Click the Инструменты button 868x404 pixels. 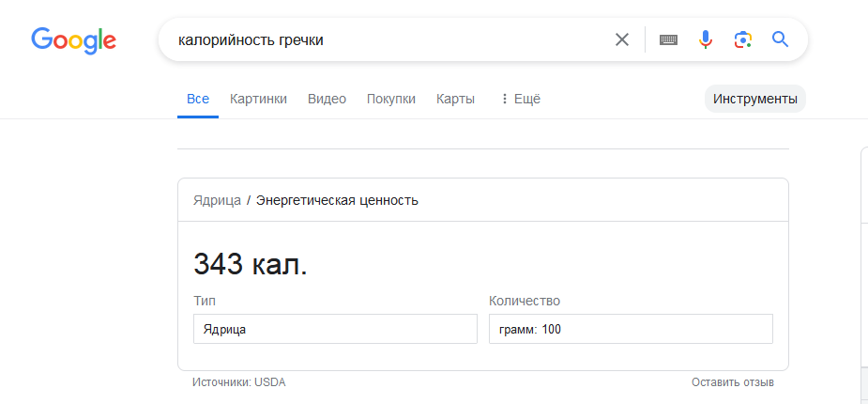pos(754,99)
